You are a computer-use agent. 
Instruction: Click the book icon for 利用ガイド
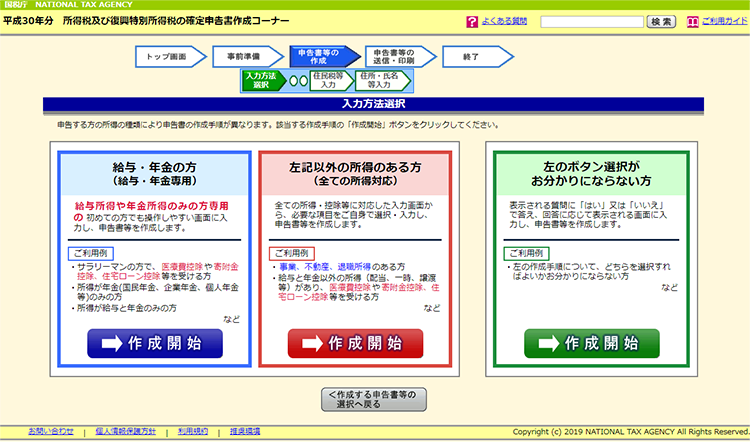[693, 22]
